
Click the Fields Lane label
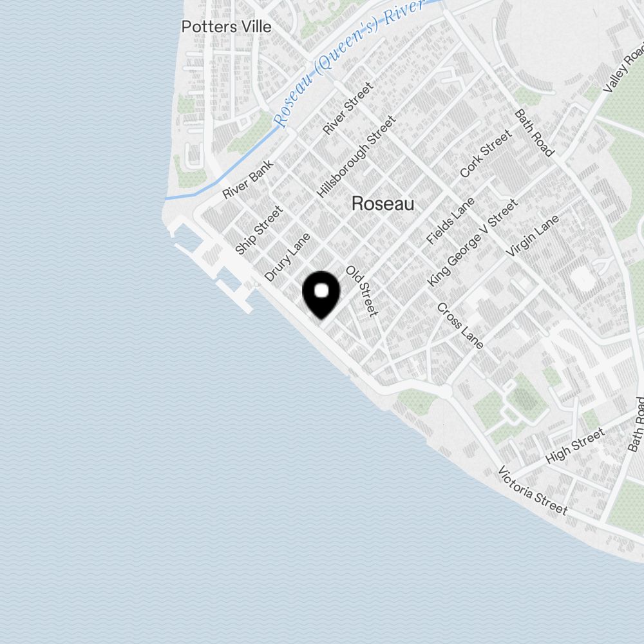coord(451,221)
